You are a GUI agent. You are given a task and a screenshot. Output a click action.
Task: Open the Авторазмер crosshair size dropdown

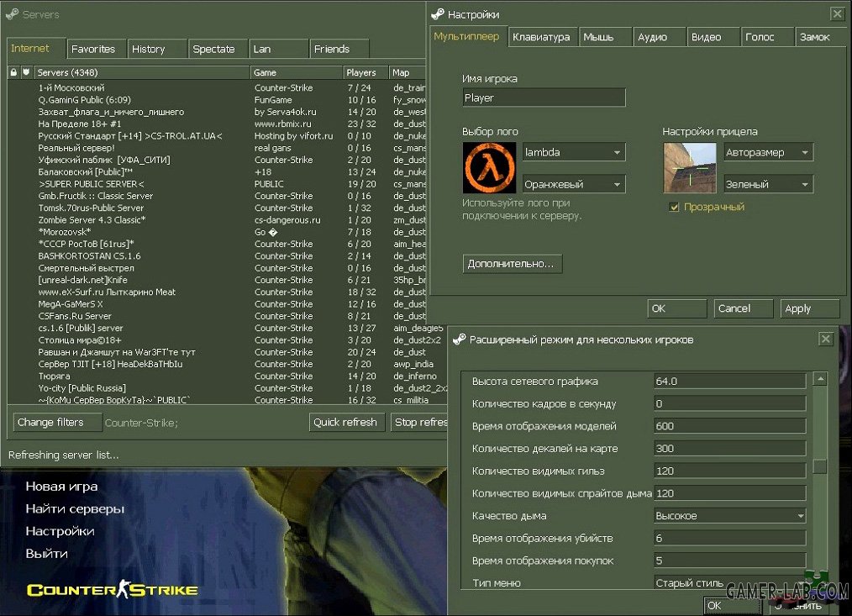click(768, 152)
